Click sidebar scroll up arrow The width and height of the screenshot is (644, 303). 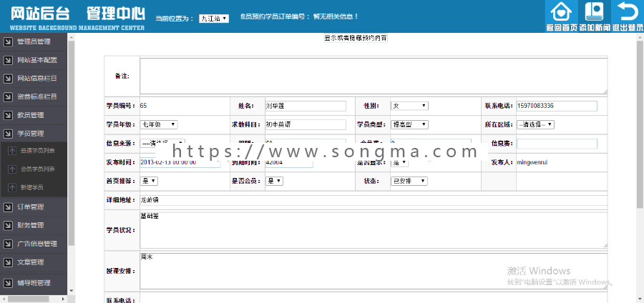[71, 37]
